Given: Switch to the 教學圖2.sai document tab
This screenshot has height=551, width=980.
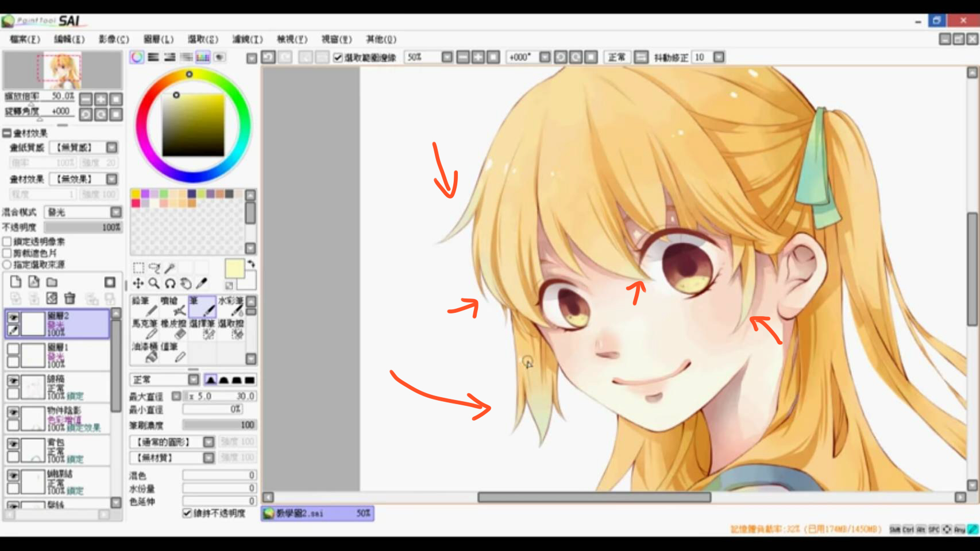Looking at the screenshot, I should (x=318, y=513).
